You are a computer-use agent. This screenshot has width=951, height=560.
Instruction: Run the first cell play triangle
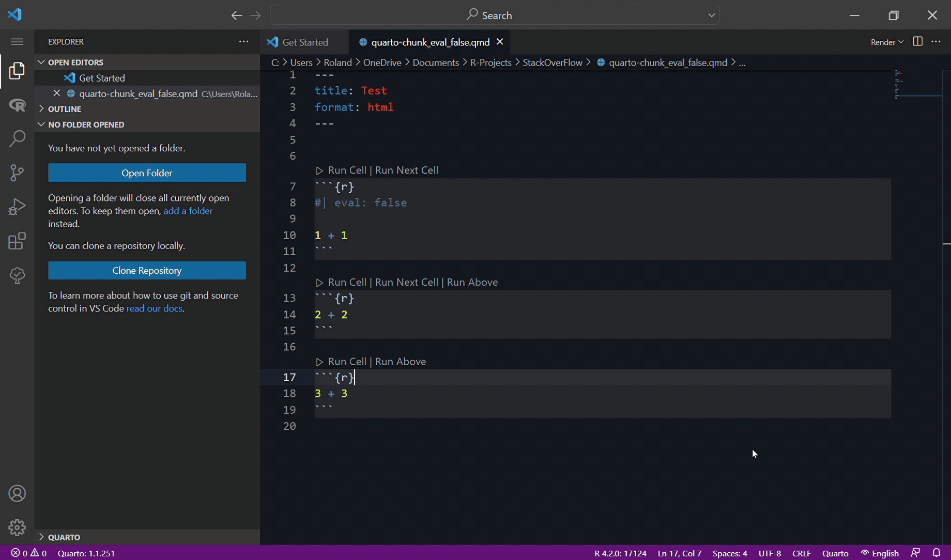[319, 170]
